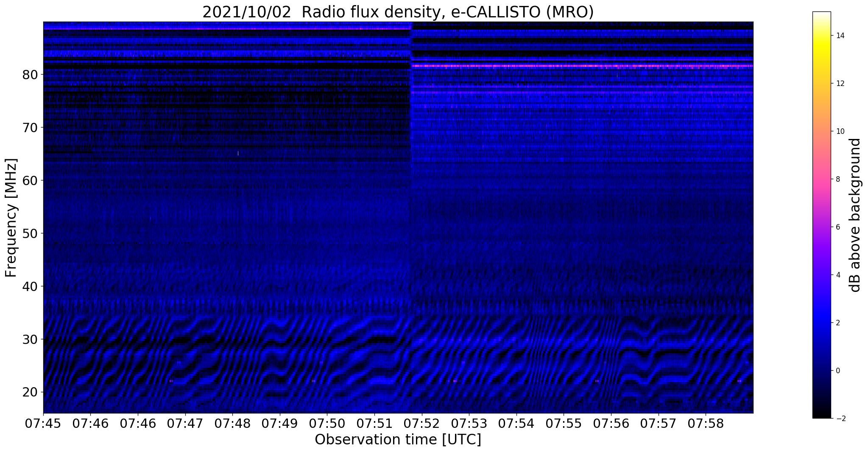The height and width of the screenshot is (452, 868).
Task: Click the 07:58 x-axis tick label
Action: tap(706, 424)
